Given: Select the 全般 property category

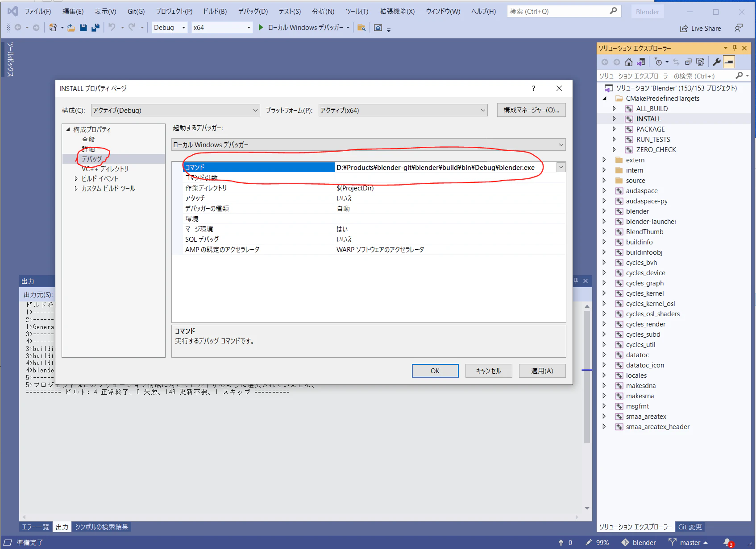Looking at the screenshot, I should tap(88, 140).
